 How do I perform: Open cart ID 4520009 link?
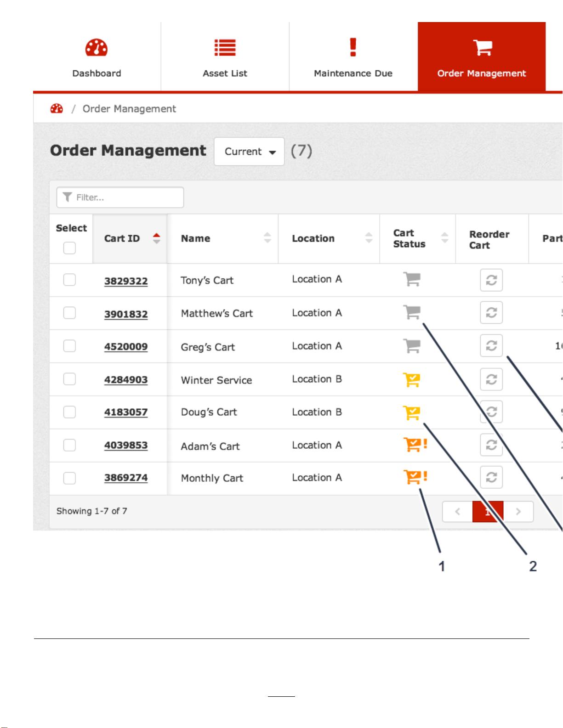click(126, 347)
